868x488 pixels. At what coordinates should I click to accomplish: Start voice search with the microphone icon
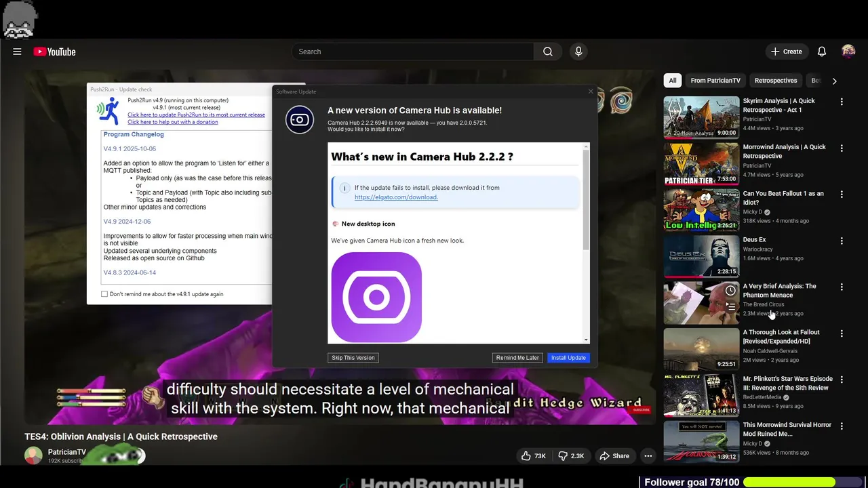tap(578, 52)
